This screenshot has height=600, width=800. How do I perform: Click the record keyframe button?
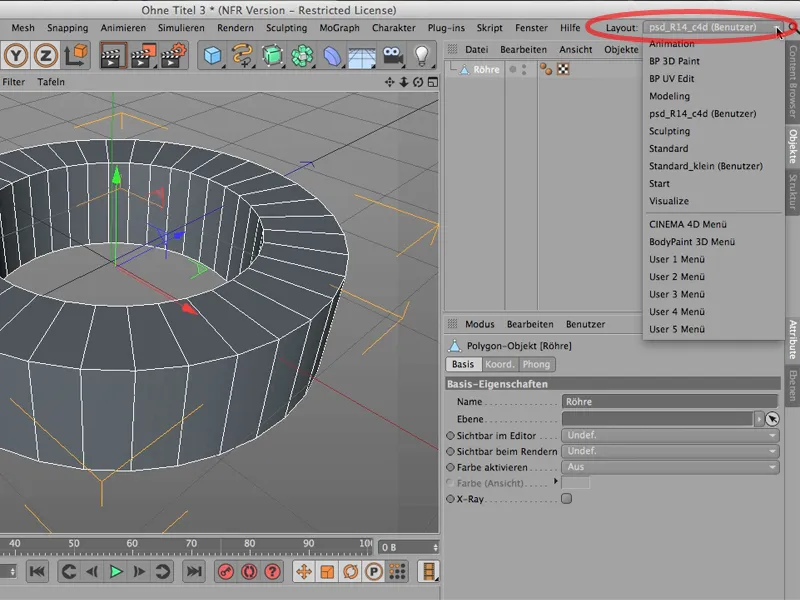pyautogui.click(x=226, y=571)
